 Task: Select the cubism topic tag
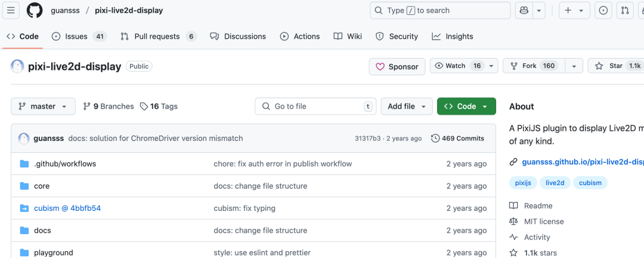tap(590, 183)
